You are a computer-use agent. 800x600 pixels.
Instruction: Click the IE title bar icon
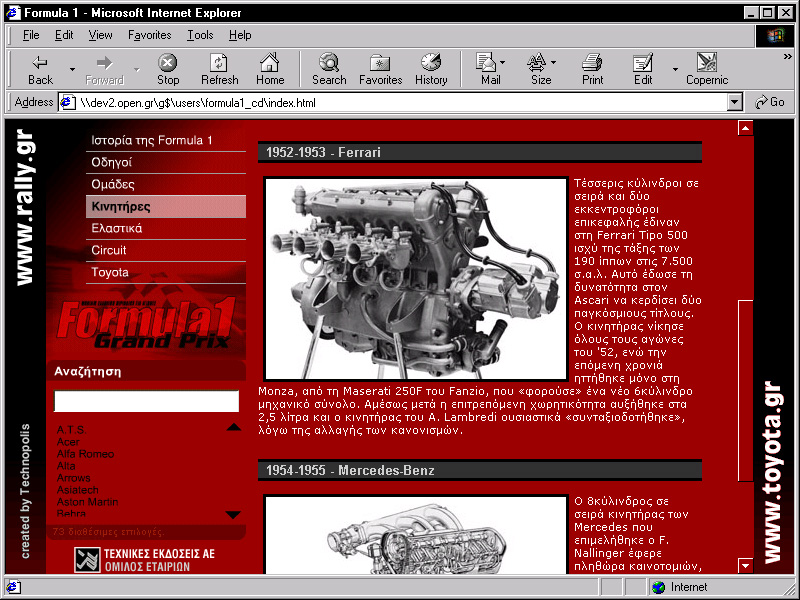point(13,12)
